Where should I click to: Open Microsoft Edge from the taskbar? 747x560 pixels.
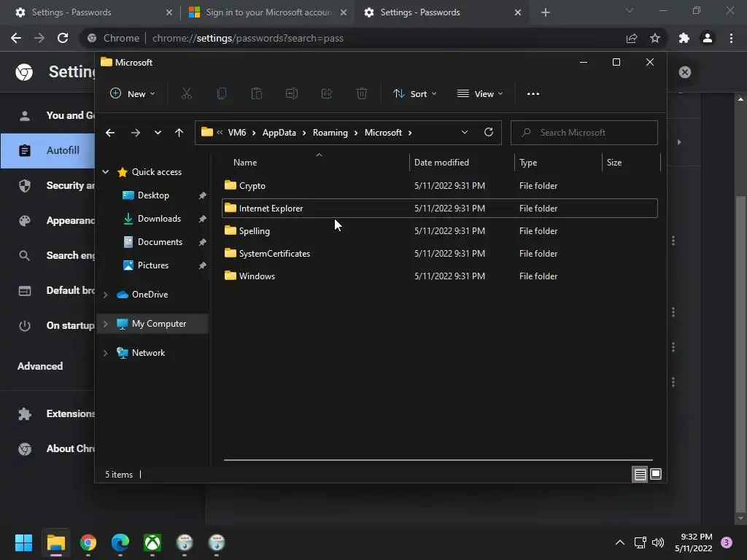click(120, 542)
